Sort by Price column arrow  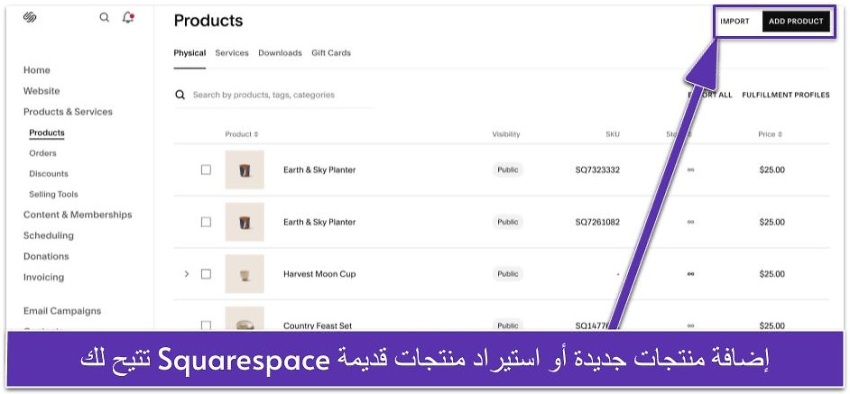pyautogui.click(x=780, y=134)
